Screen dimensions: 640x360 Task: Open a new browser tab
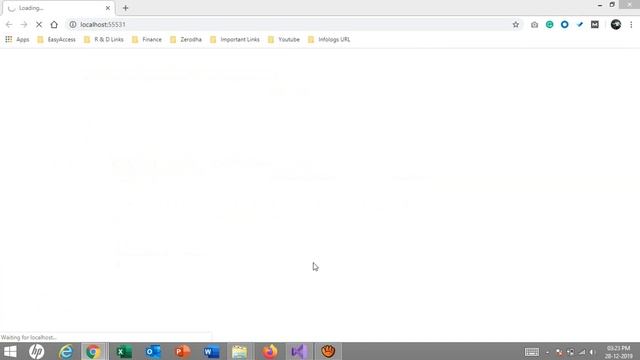(125, 8)
